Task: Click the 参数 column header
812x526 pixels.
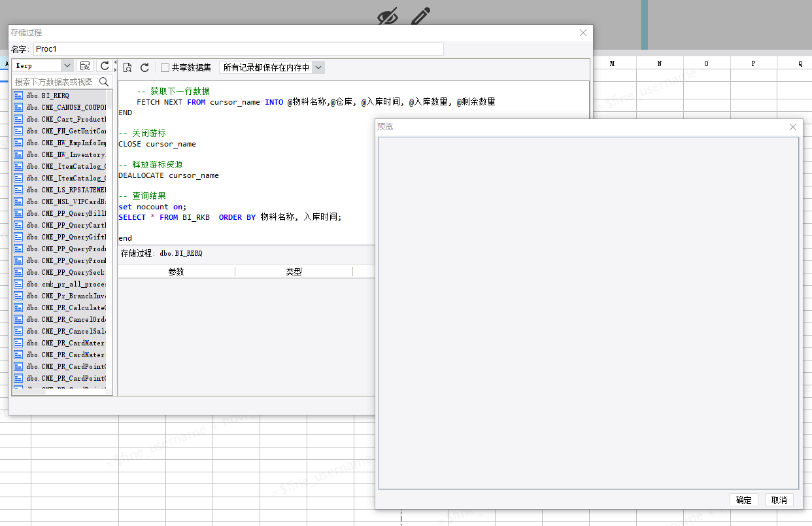Action: (177, 272)
